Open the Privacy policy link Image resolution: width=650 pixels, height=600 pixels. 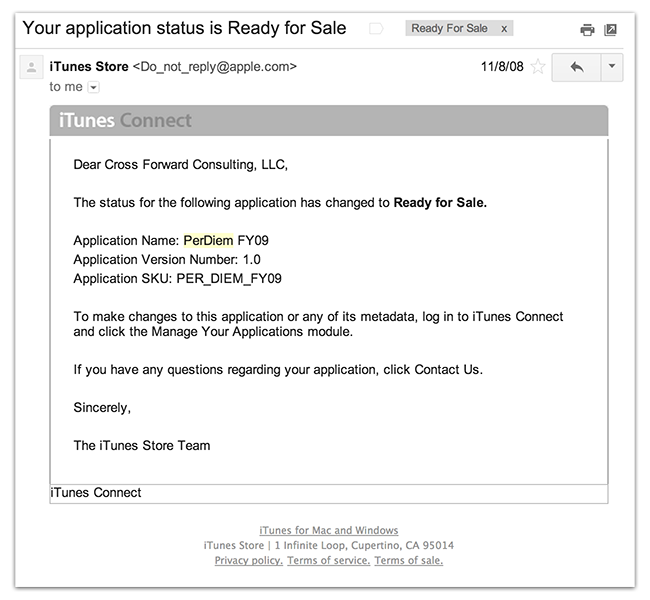pos(249,560)
